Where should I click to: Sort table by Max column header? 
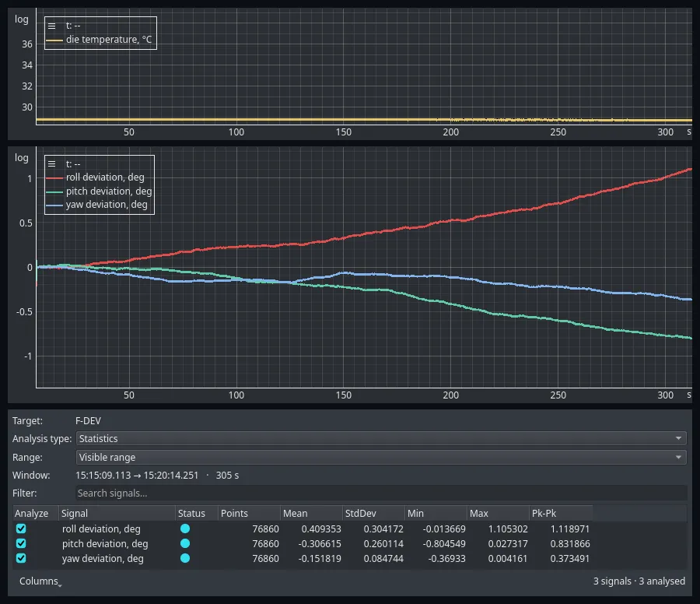[499, 513]
